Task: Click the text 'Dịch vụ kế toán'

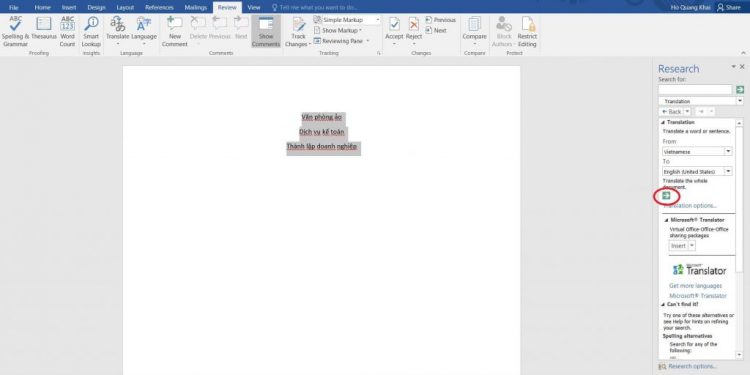Action: click(x=321, y=132)
